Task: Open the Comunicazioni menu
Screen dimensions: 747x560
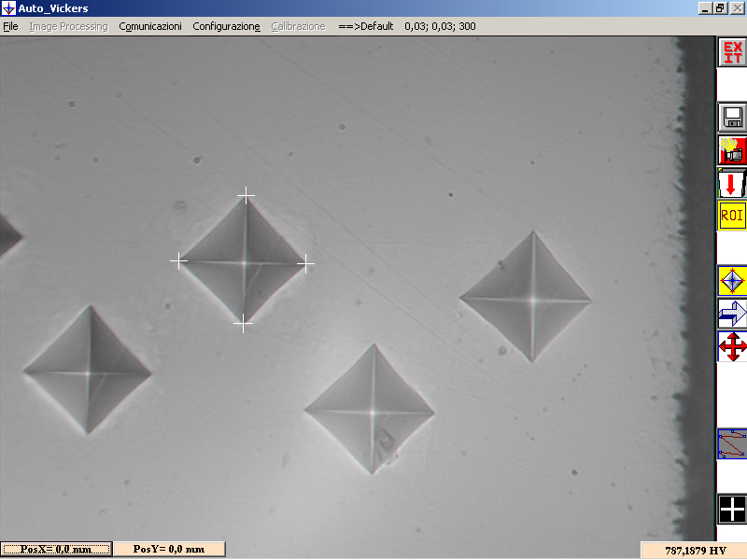Action: point(150,27)
